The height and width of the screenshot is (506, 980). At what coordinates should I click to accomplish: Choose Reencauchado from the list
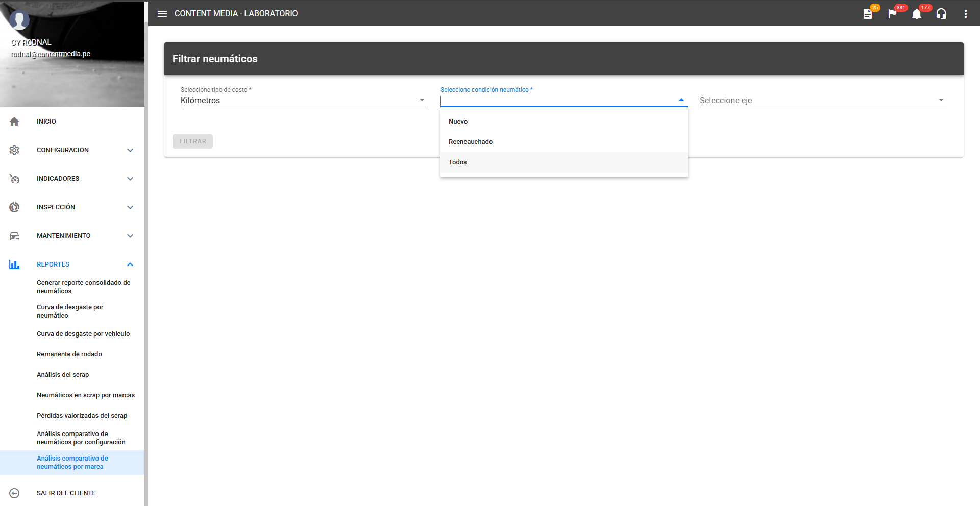(x=471, y=142)
